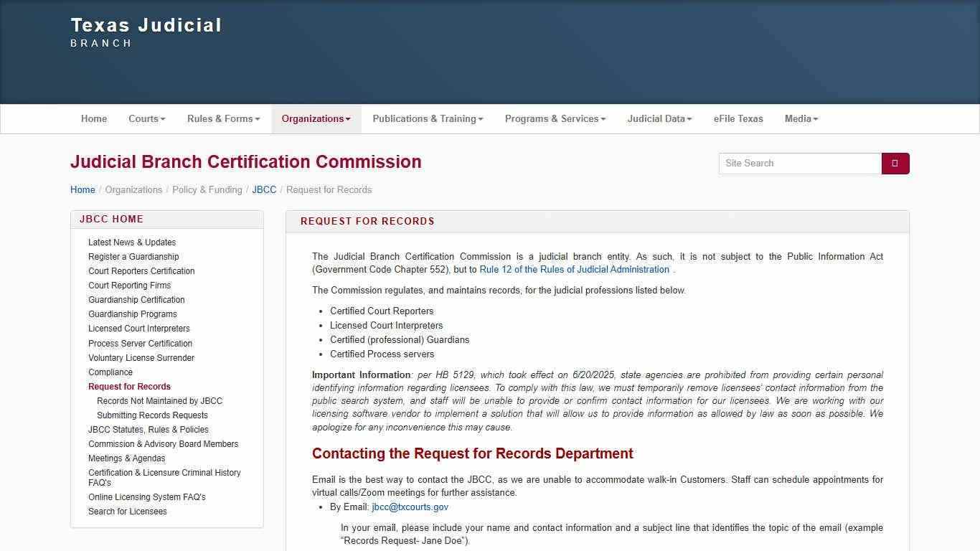Open the Programs & Services menu
This screenshot has width=980, height=551.
(x=555, y=119)
